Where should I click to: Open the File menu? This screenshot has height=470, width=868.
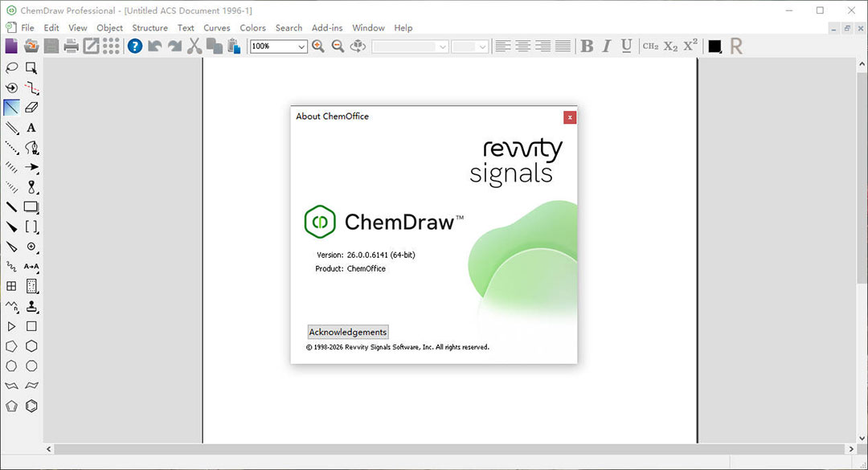click(27, 27)
